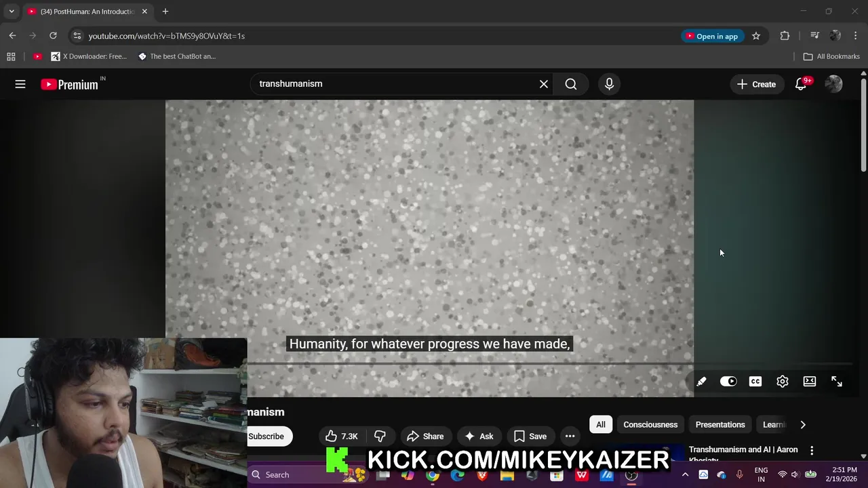The height and width of the screenshot is (488, 868).
Task: Go to YouTube Premium home logo
Action: [69, 84]
